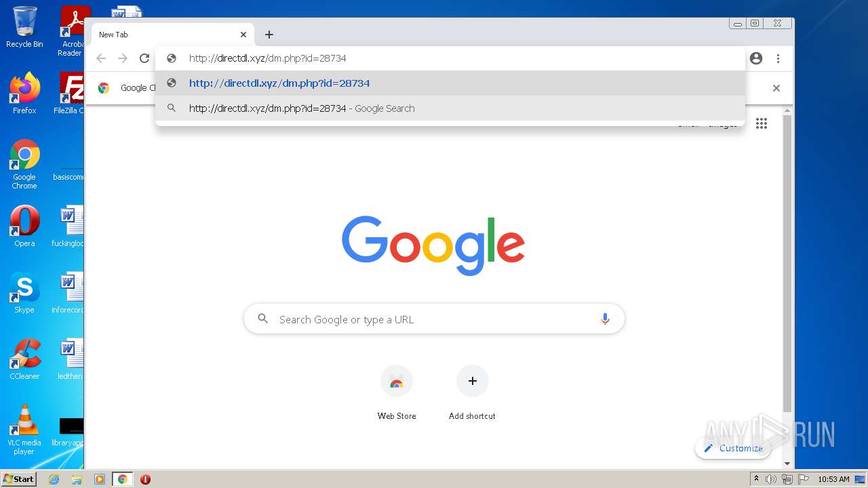This screenshot has height=488, width=868.
Task: Go forward using the forward arrow
Action: click(123, 58)
